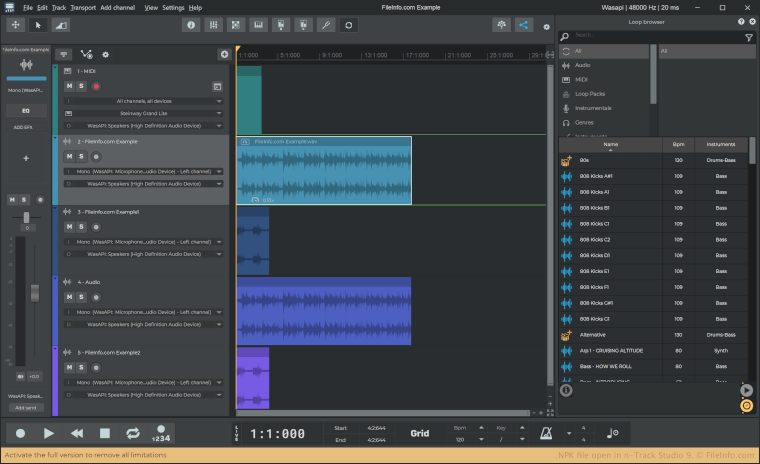Open 'All channels, all devices' input dropdown

tap(144, 101)
